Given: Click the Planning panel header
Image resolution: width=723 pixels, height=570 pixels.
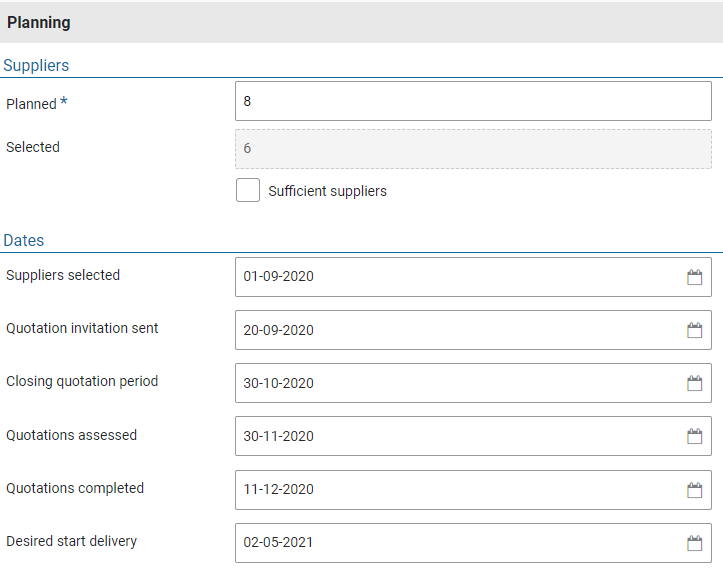Looking at the screenshot, I should [x=39, y=22].
